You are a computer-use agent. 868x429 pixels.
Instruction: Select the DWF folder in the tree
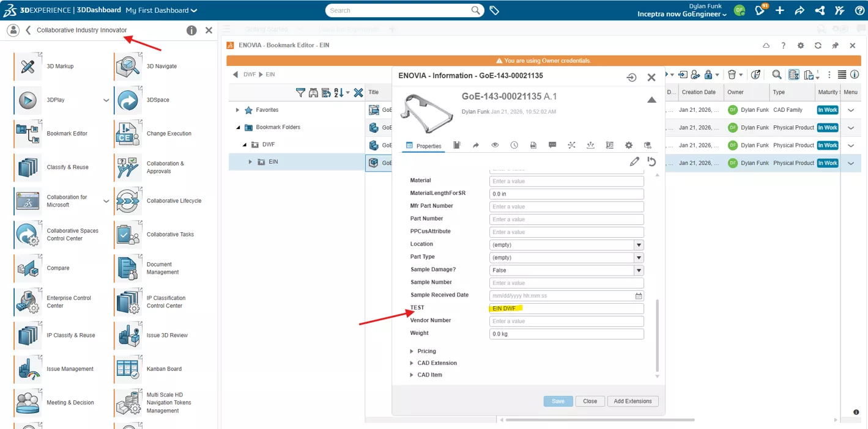269,145
